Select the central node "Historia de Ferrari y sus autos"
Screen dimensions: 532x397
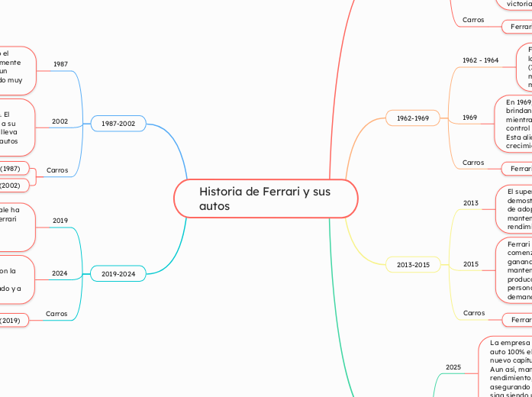click(266, 198)
